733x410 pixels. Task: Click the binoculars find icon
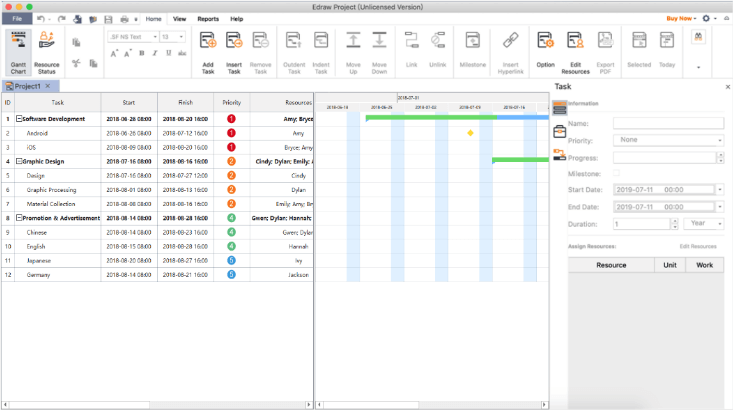(698, 37)
